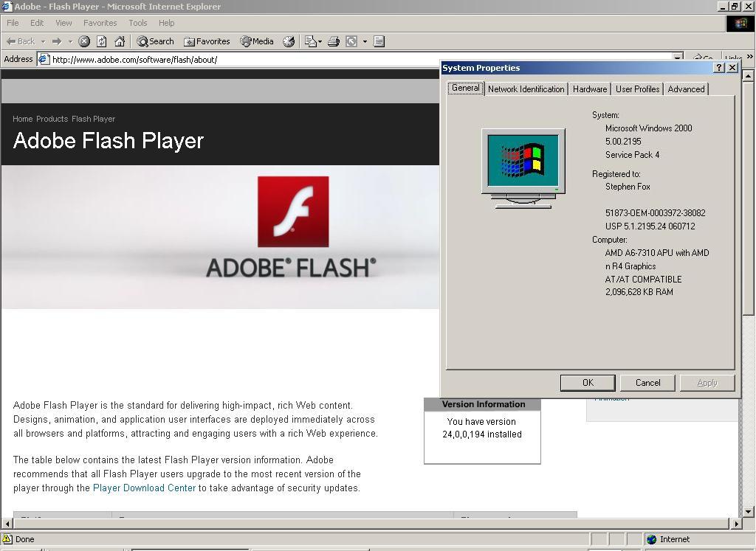Click the horizontal scrollbar left arrow

click(x=7, y=524)
